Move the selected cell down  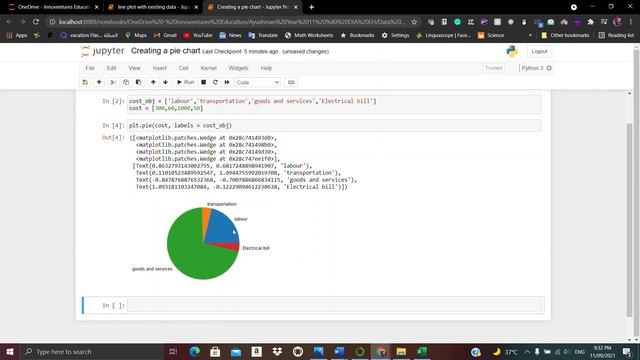165,82
